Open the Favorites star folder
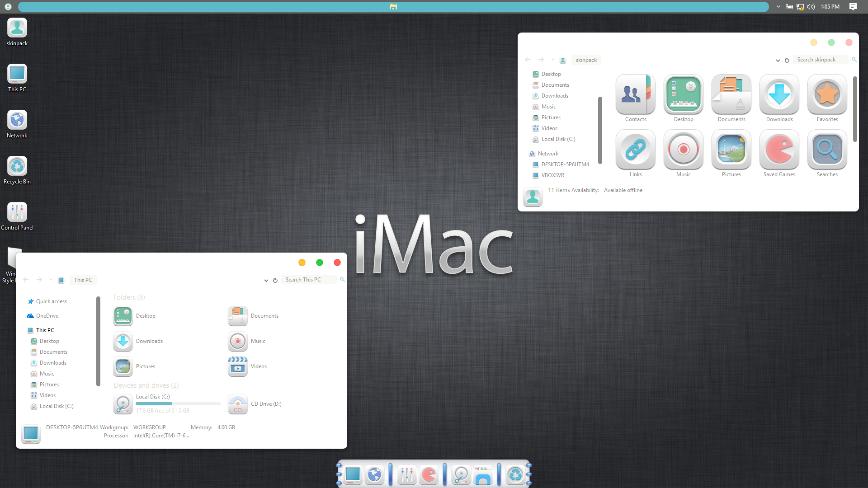The image size is (868, 488). point(827,95)
